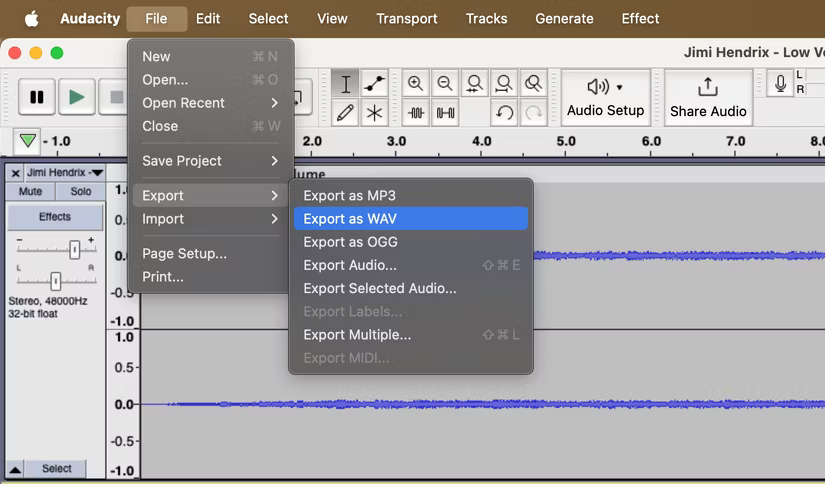Click the track gain slider handle

pos(75,250)
